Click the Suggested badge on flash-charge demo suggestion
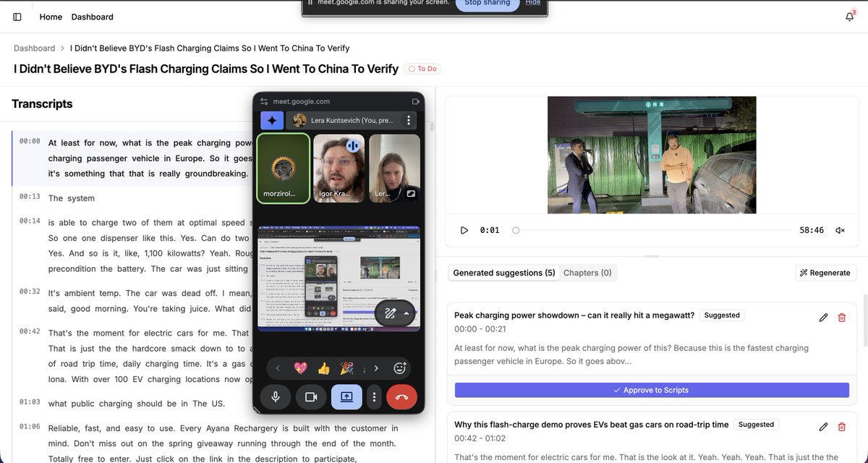Screen dimensions: 868x463 [x=756, y=425]
